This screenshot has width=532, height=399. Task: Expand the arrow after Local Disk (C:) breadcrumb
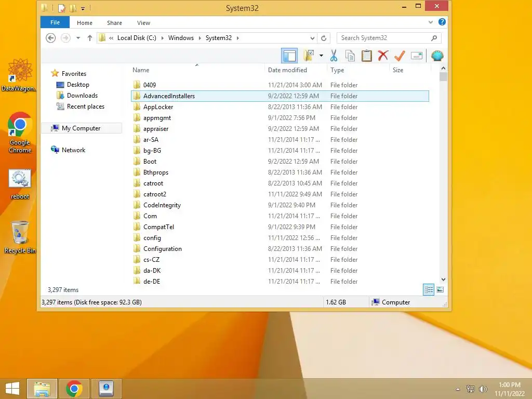click(x=162, y=38)
